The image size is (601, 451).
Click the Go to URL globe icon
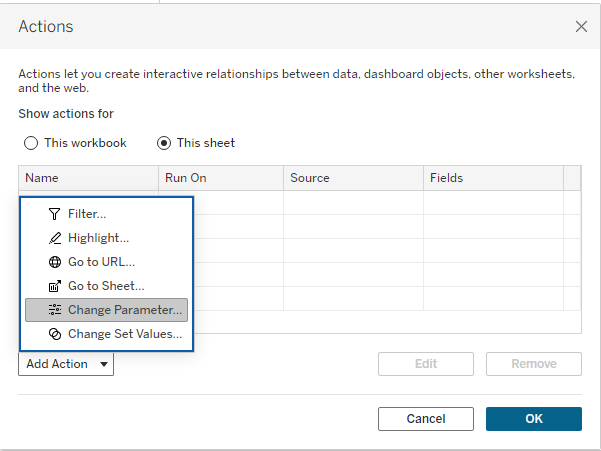coord(55,262)
